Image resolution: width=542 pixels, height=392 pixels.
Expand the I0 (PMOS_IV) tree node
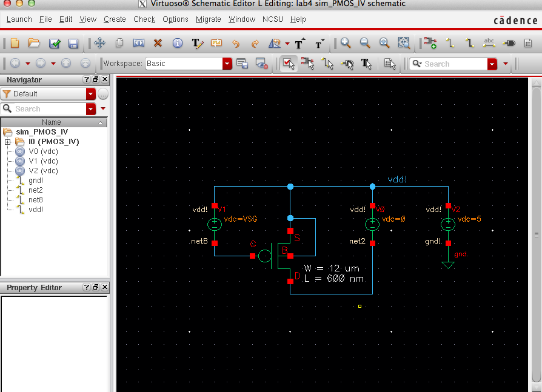pos(8,142)
